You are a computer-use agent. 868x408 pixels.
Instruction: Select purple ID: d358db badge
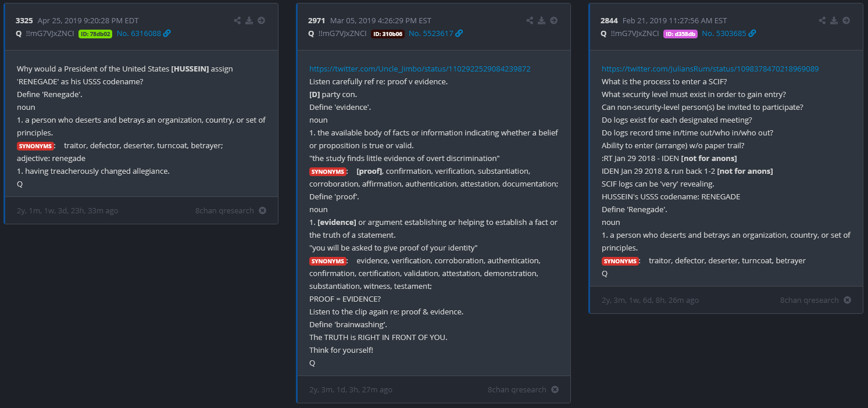pos(680,34)
